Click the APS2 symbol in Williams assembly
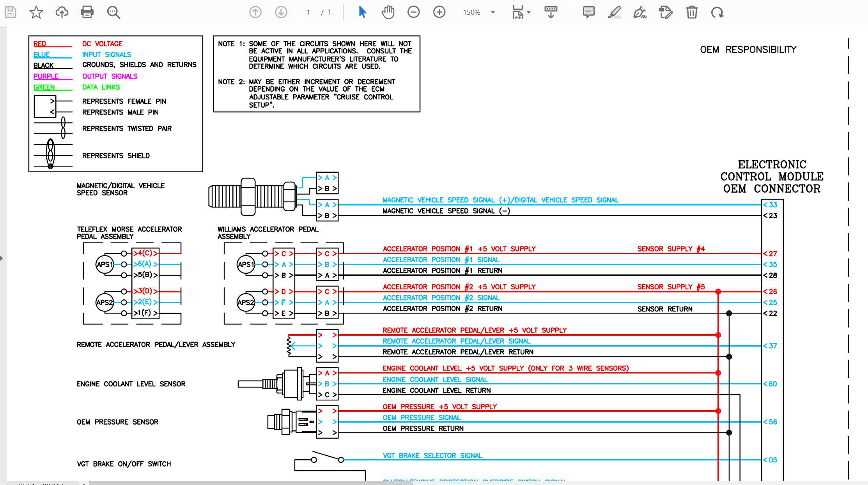868x485 pixels. pos(246,302)
